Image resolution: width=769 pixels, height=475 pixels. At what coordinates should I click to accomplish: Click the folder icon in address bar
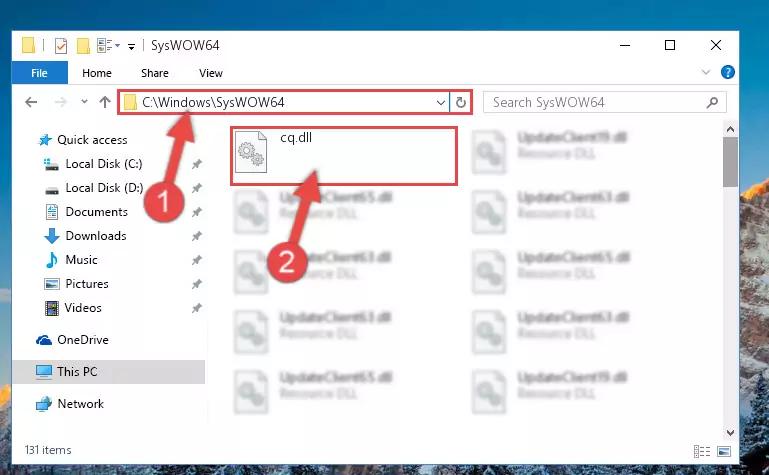130,102
